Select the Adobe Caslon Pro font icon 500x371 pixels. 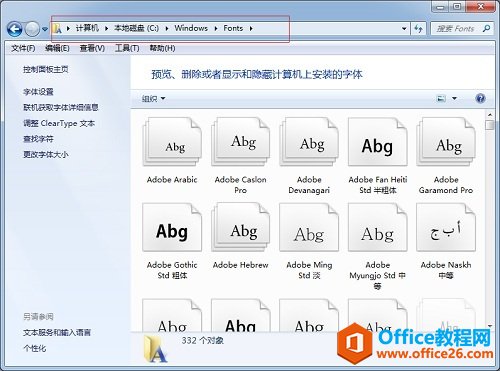click(241, 142)
